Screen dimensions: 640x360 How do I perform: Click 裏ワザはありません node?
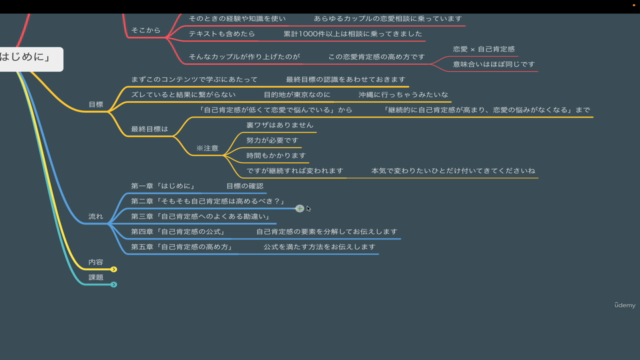280,125
